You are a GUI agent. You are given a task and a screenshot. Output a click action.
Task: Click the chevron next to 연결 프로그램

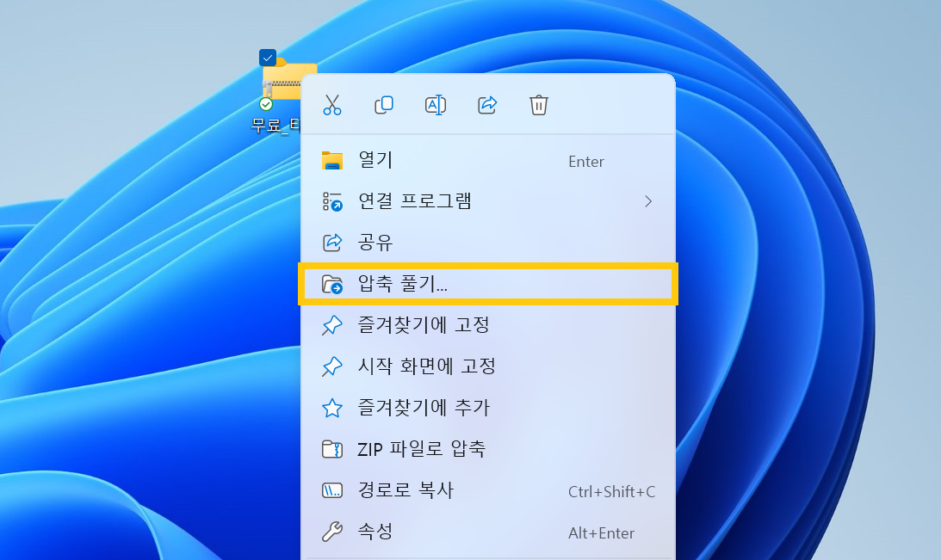[x=648, y=201]
